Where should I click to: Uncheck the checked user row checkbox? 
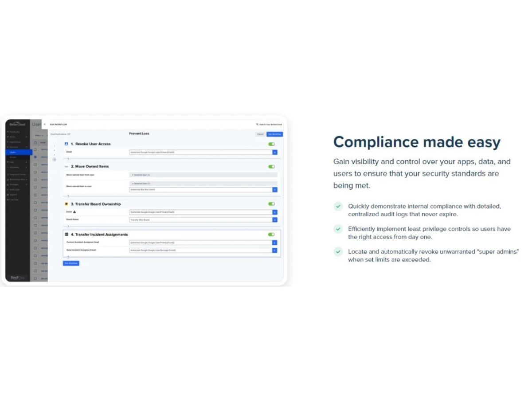pos(35,157)
